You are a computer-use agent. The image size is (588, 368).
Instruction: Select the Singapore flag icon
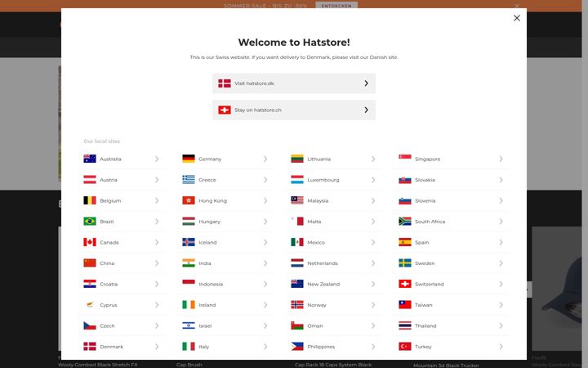pos(404,159)
